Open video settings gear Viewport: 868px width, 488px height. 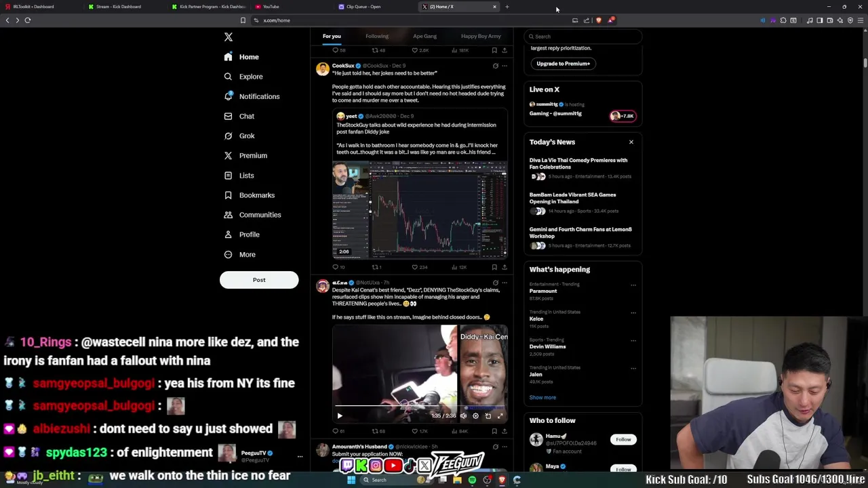(x=475, y=415)
